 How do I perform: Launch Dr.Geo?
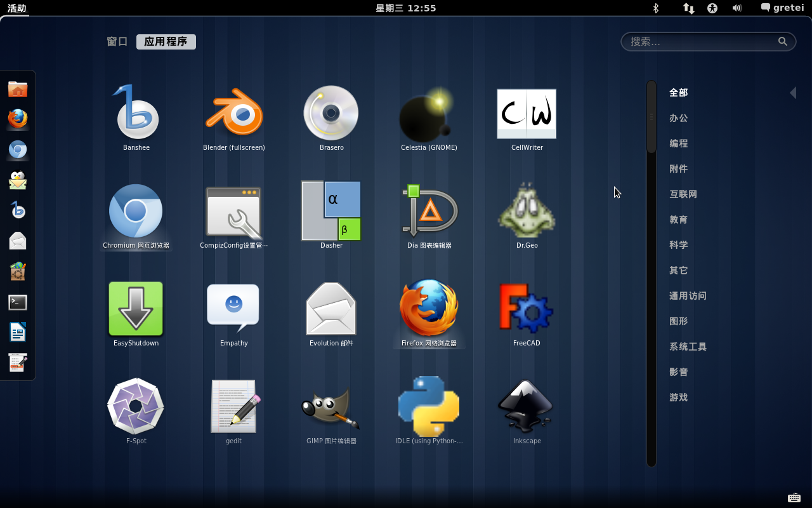527,217
